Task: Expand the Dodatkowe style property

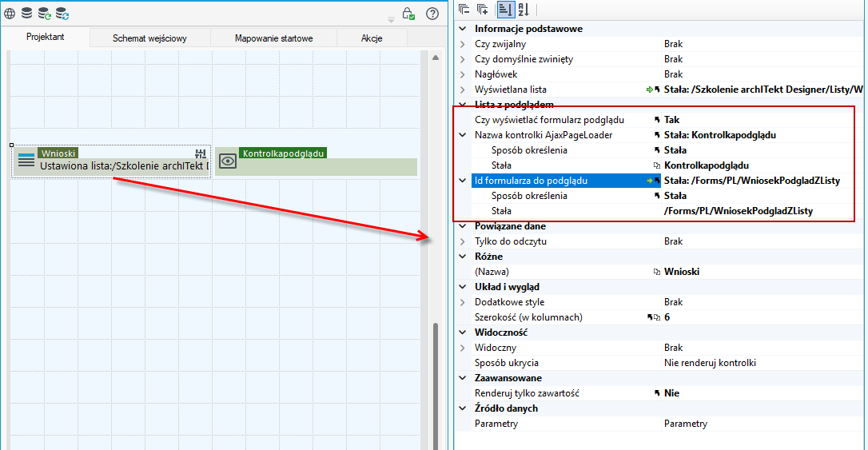Action: tap(463, 302)
